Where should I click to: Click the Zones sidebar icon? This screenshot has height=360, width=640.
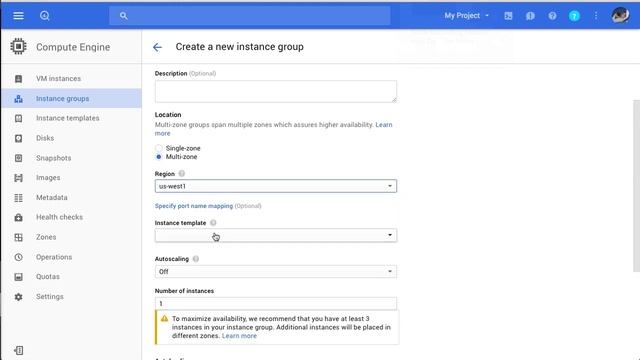18,237
